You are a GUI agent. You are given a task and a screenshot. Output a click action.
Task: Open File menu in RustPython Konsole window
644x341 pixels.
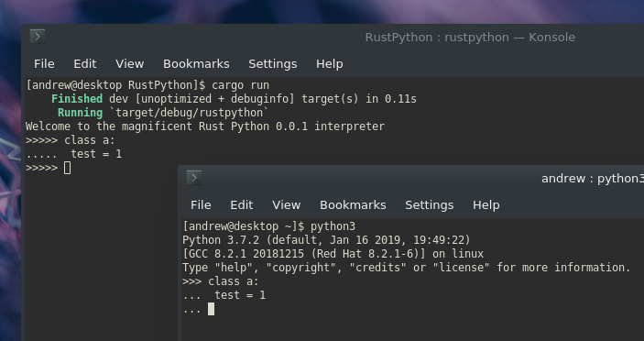(44, 63)
